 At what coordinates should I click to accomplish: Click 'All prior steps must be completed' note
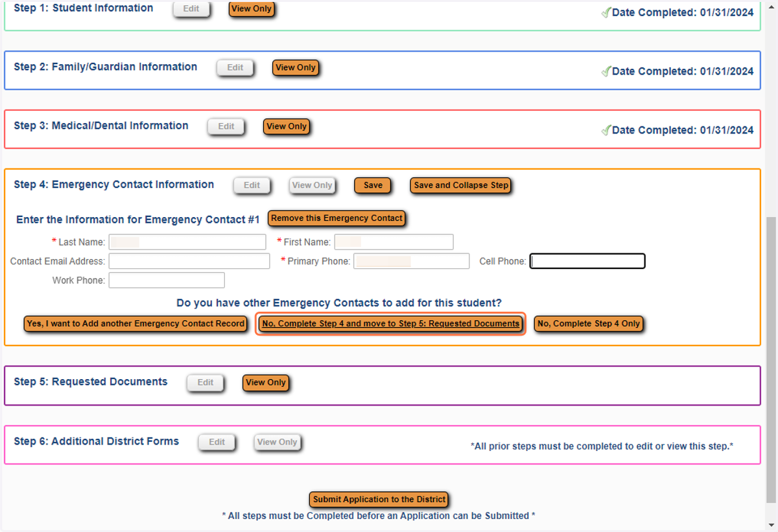tap(602, 446)
